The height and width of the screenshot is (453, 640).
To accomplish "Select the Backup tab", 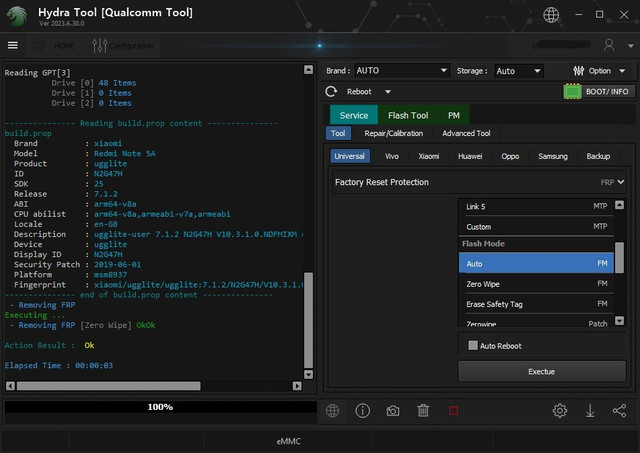I will point(598,156).
